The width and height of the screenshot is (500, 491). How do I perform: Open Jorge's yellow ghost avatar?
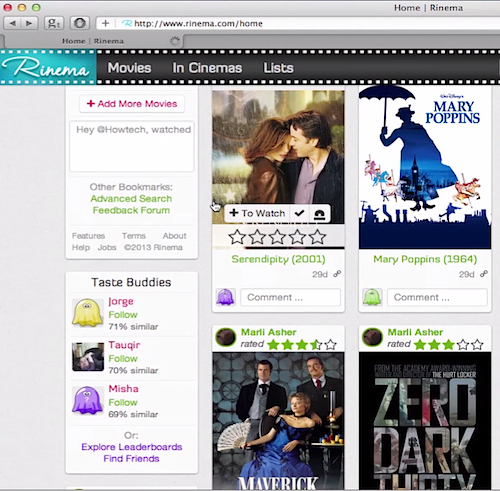[88, 312]
